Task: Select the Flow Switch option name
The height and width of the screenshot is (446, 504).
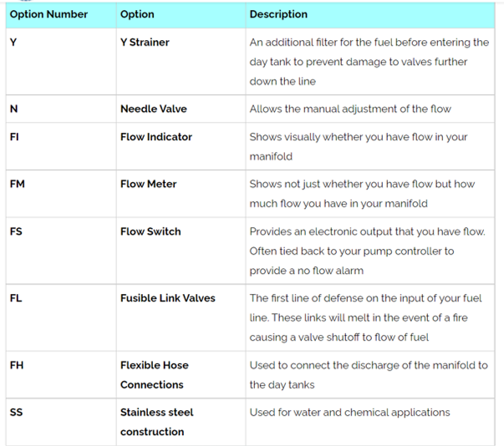Action: tap(150, 231)
